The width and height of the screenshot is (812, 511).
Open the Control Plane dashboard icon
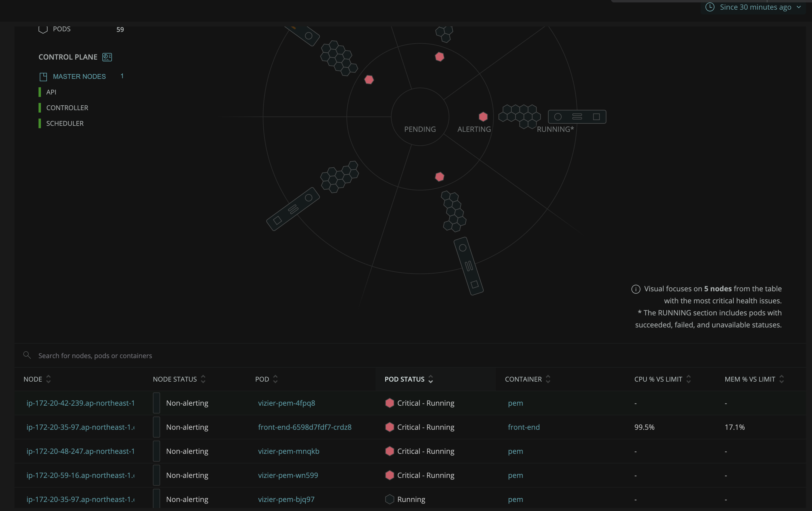coord(107,57)
